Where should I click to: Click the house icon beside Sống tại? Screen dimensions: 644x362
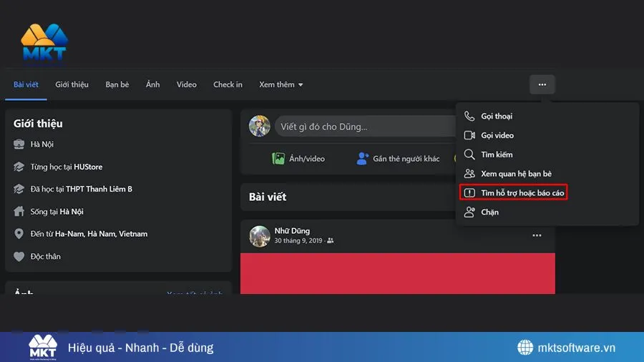(x=19, y=211)
